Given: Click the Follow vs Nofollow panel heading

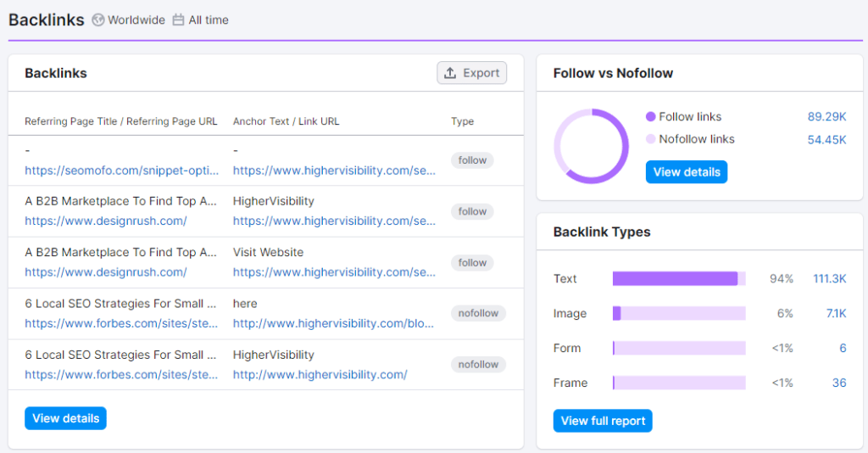Looking at the screenshot, I should point(613,73).
